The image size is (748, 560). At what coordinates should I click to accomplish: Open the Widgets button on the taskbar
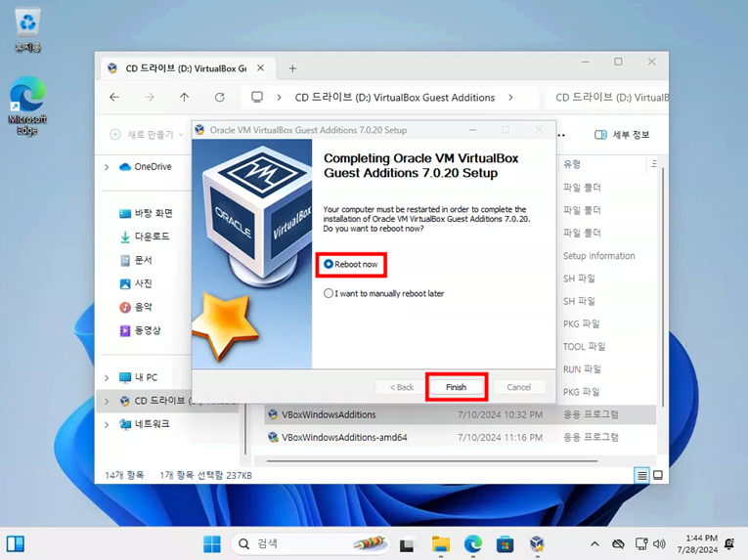(16, 543)
